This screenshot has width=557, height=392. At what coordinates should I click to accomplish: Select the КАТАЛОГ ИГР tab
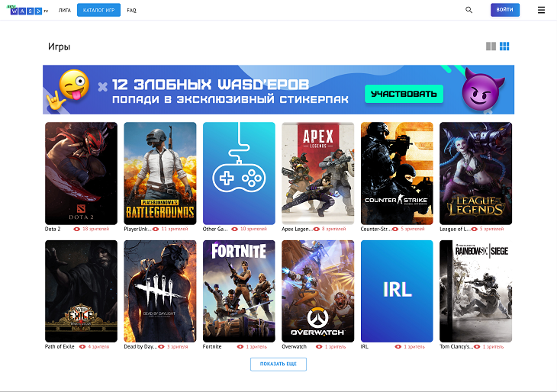[x=98, y=11]
